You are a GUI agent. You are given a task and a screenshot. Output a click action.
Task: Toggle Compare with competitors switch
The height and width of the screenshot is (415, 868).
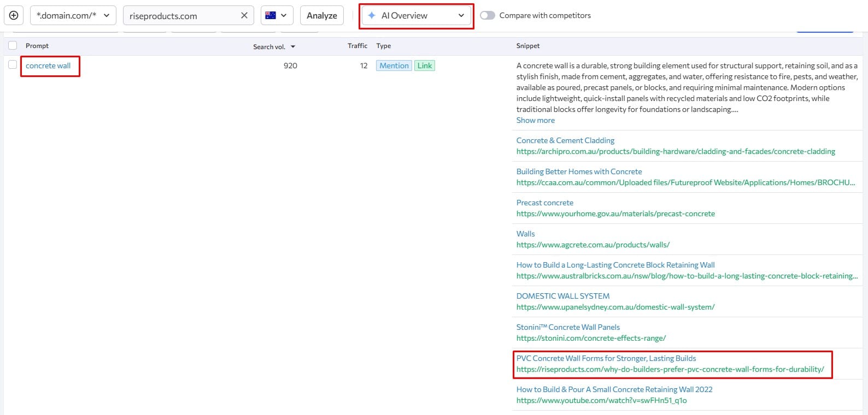click(487, 15)
